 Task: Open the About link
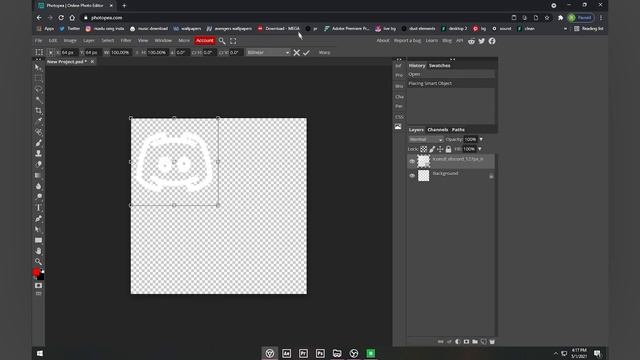383,41
